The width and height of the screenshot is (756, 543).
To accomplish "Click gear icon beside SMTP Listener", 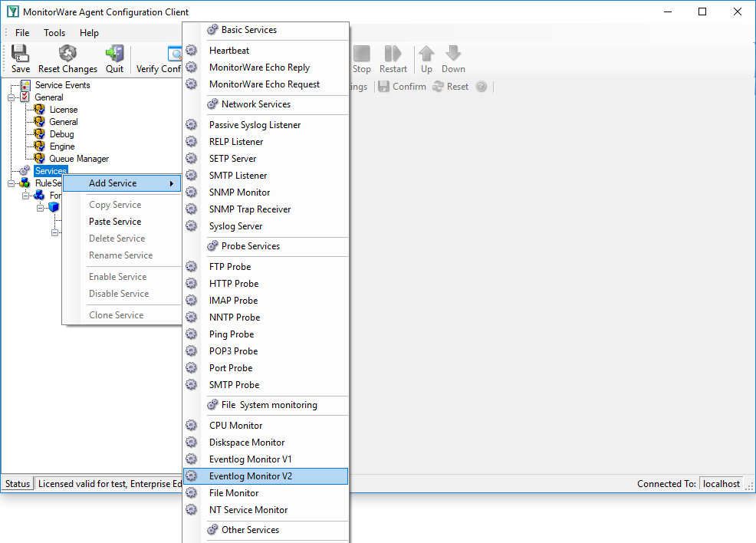I will 192,175.
